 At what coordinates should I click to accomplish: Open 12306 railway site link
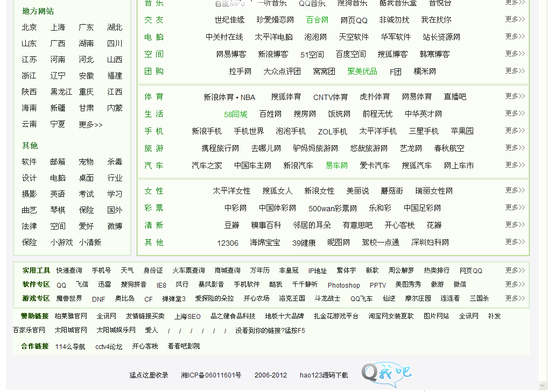pos(228,243)
